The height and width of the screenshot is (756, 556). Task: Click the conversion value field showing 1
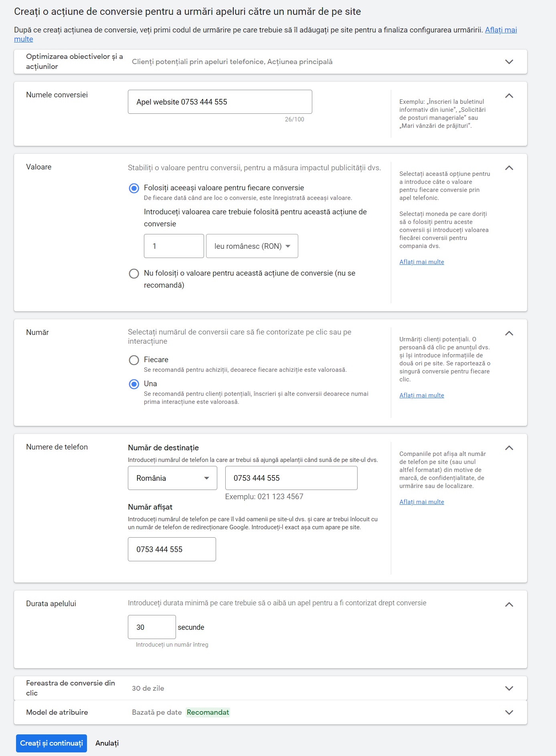click(x=174, y=246)
